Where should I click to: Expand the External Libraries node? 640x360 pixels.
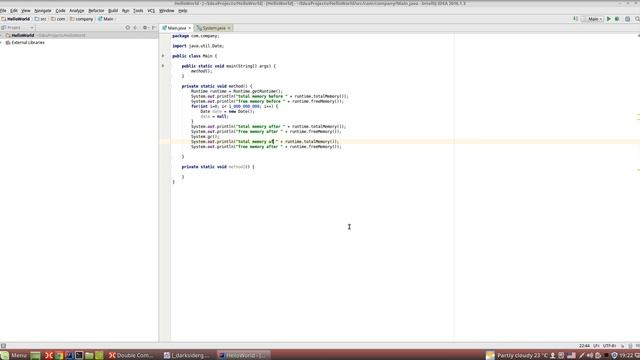click(x=2, y=42)
